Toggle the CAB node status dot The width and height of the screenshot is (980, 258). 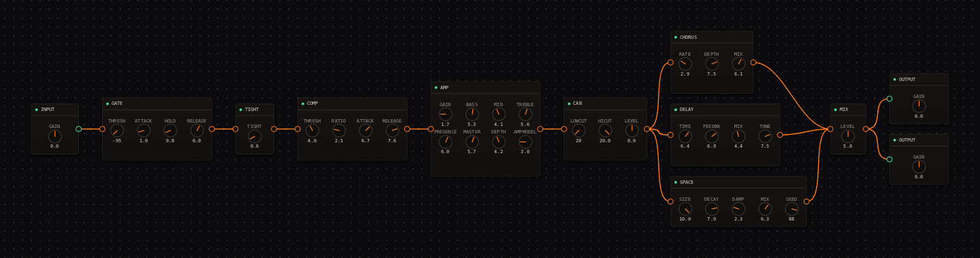(569, 103)
